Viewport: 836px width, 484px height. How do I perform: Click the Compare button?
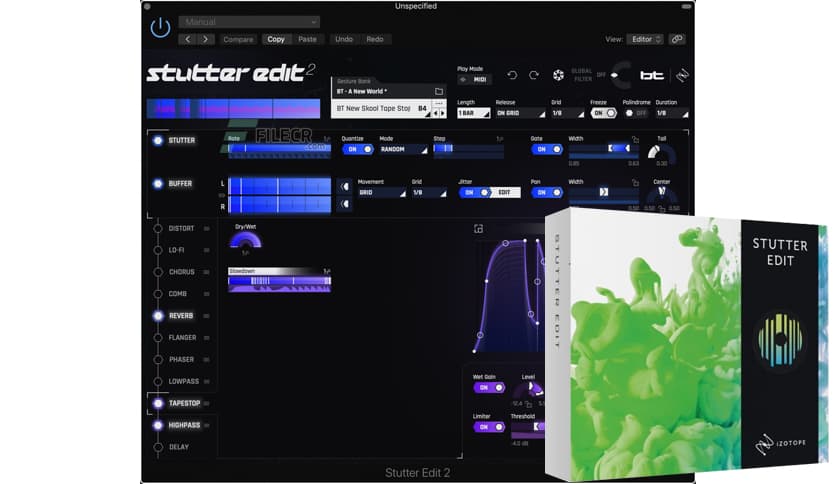click(238, 39)
